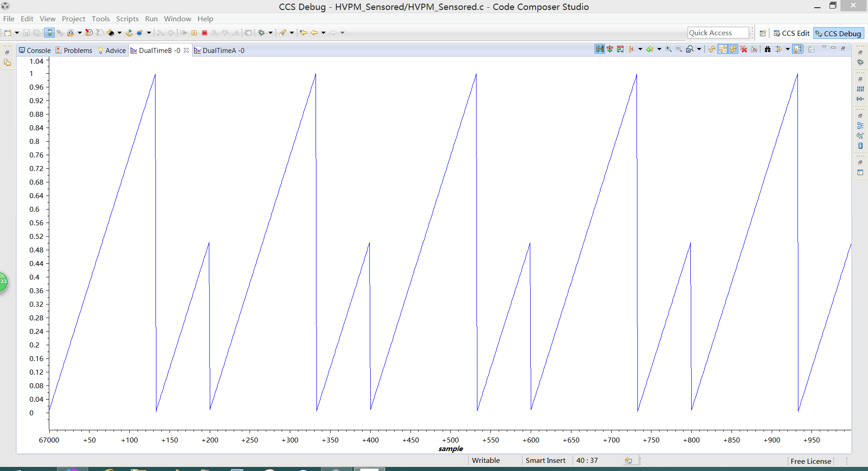Click the Last Edit Location arrow icon
This screenshot has height=471, width=868.
[x=303, y=33]
